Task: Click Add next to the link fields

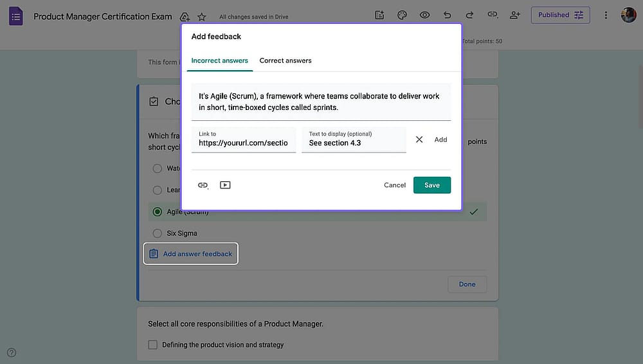Action: [x=440, y=140]
